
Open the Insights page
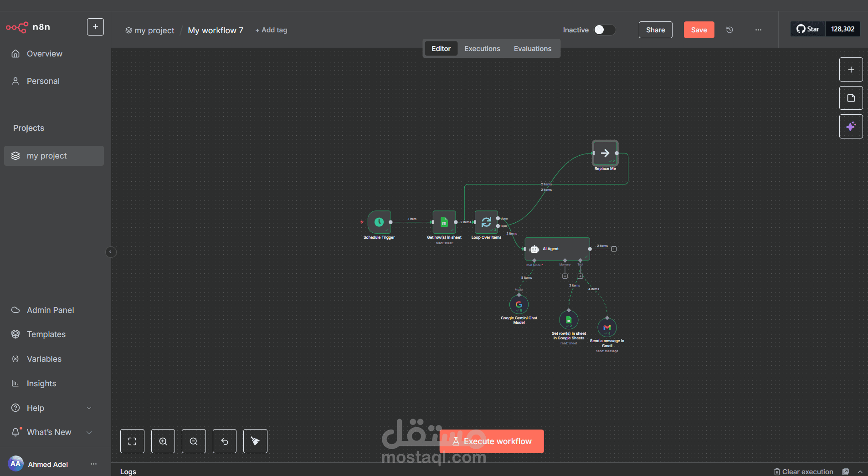click(x=54, y=384)
